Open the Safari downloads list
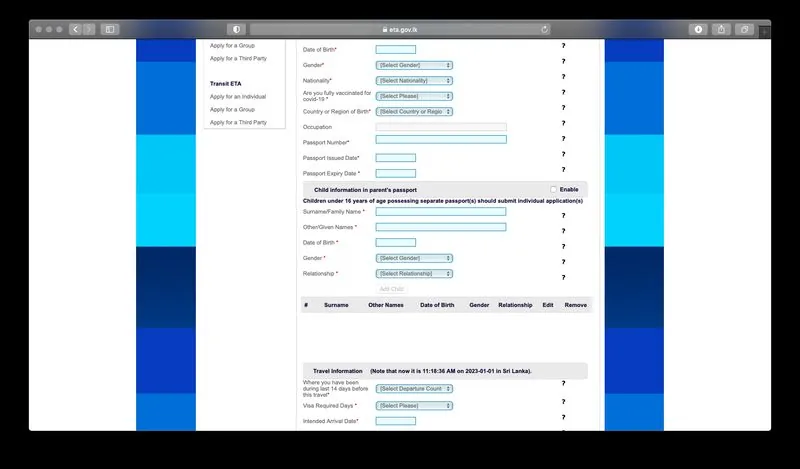The height and width of the screenshot is (469, 800). (x=698, y=30)
